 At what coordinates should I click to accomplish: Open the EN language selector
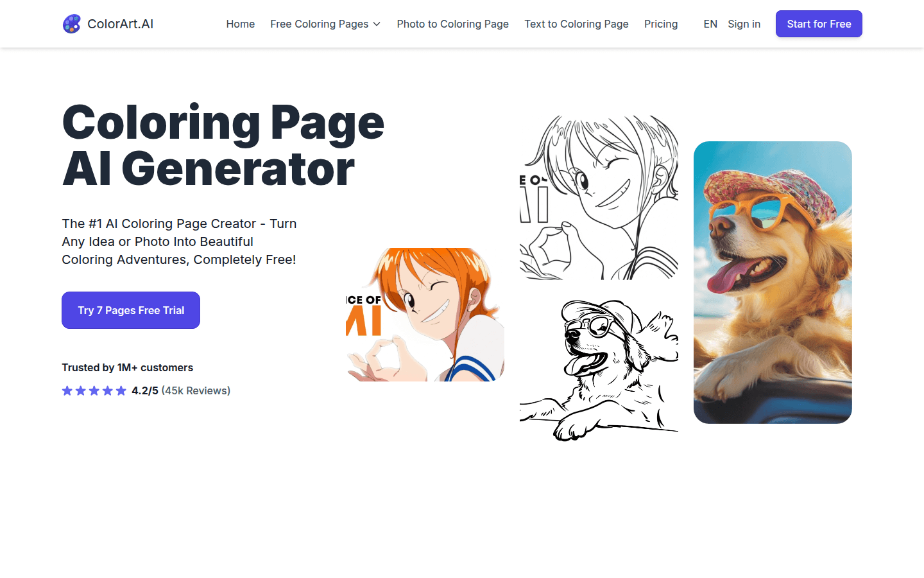click(x=710, y=24)
